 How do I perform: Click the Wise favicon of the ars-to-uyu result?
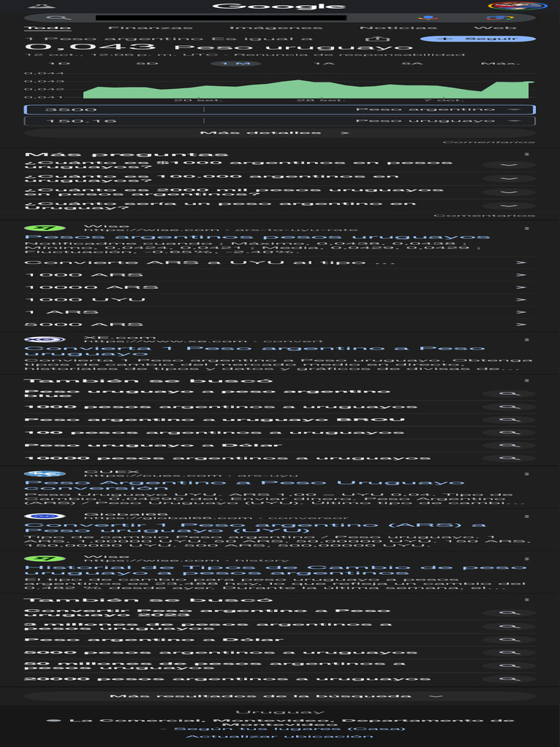point(44,228)
